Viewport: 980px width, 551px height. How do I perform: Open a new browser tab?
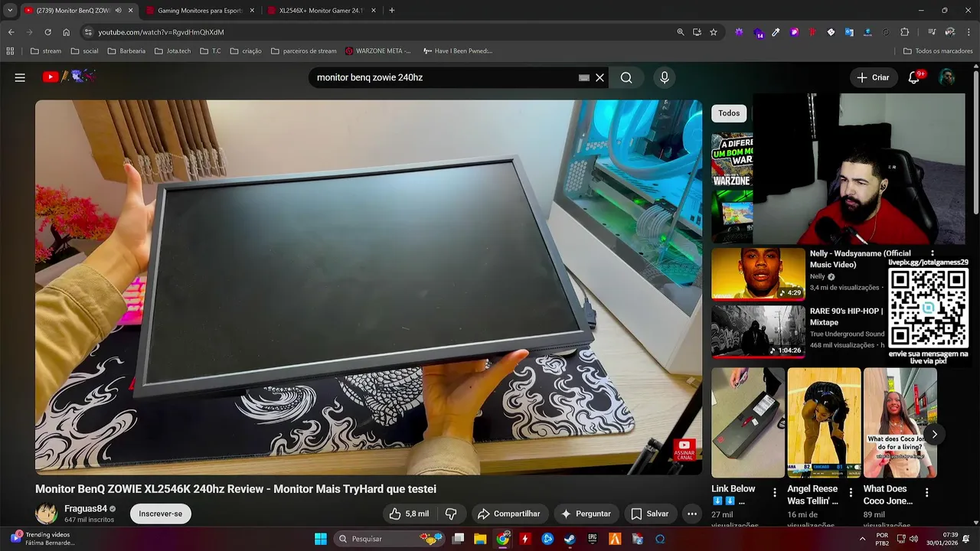pos(392,11)
